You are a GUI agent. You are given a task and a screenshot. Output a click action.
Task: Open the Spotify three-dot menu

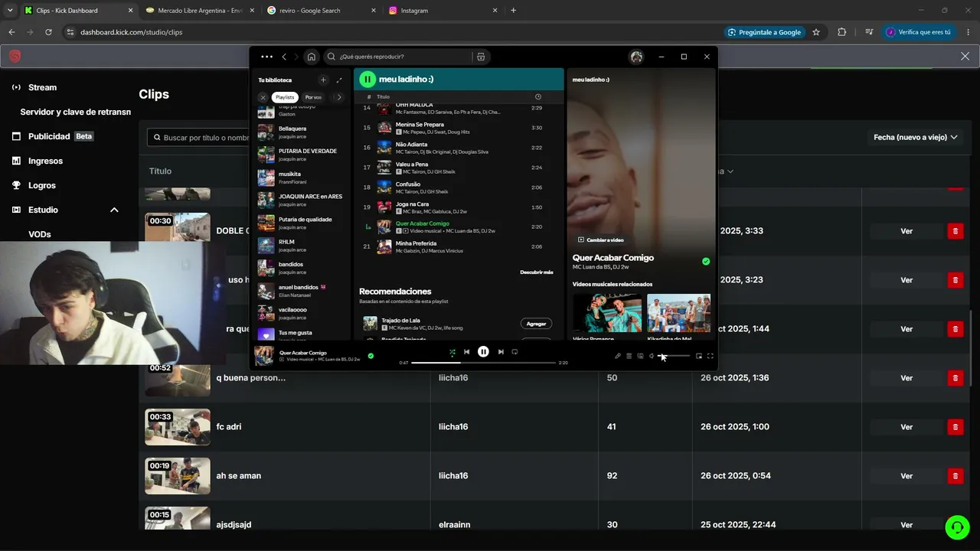coord(266,57)
